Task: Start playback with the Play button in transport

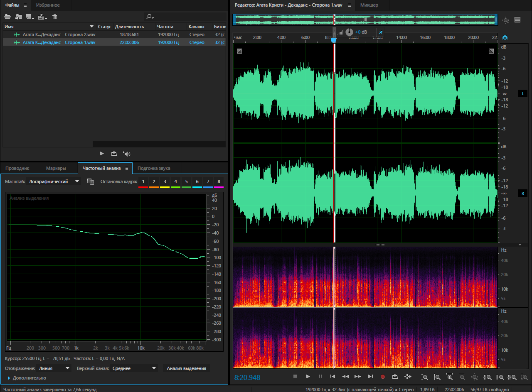Action: pos(308,377)
